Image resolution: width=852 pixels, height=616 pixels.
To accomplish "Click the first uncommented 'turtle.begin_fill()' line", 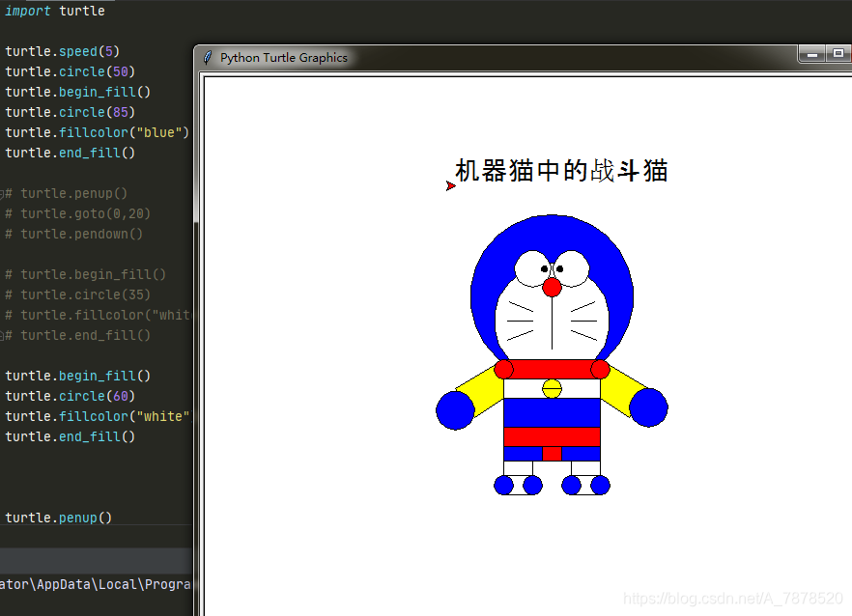I will [77, 92].
